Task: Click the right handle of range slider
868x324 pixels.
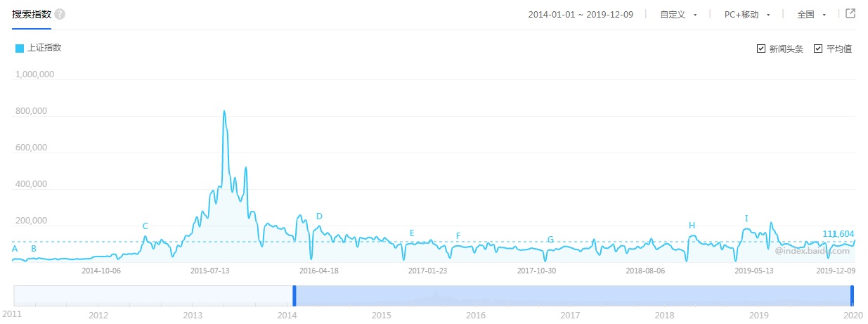Action: [x=852, y=295]
